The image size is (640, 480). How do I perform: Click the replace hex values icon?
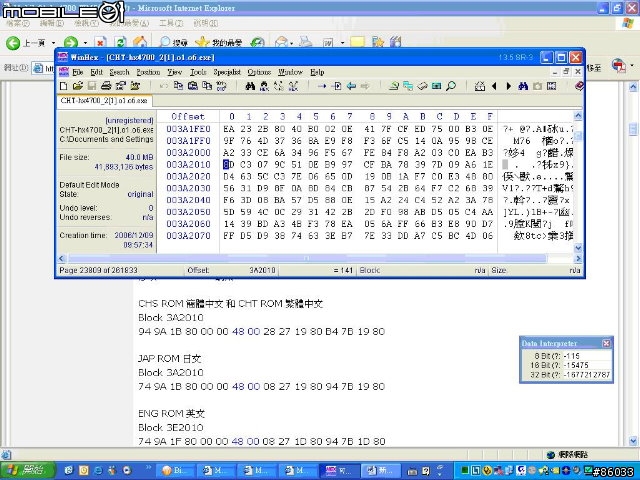[x=293, y=86]
